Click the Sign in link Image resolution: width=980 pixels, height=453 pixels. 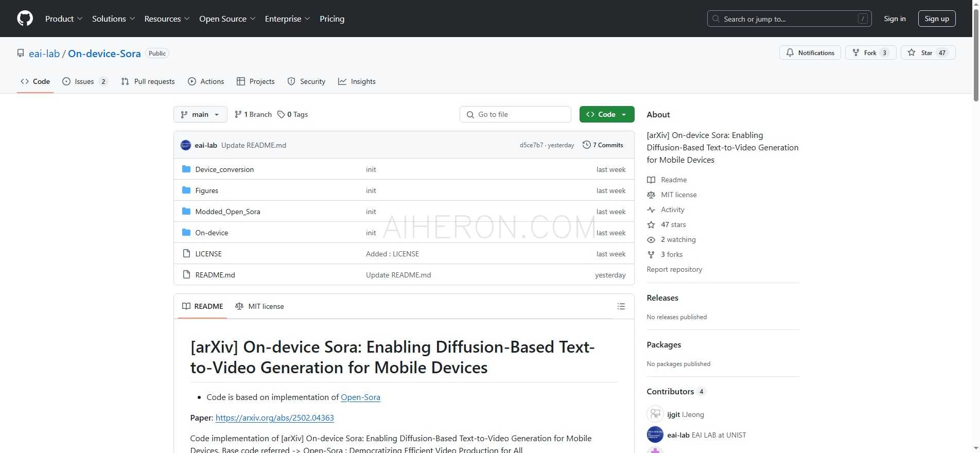click(x=895, y=19)
